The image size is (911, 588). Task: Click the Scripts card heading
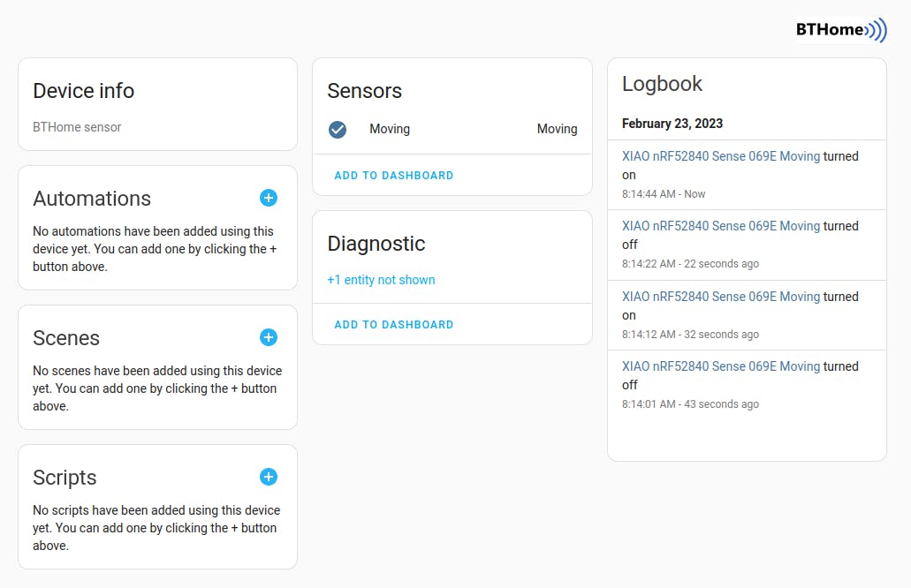click(65, 478)
